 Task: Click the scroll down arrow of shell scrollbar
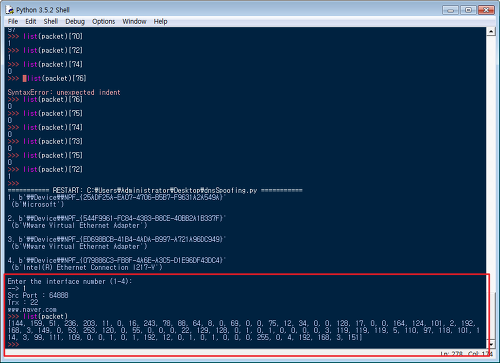(491, 344)
